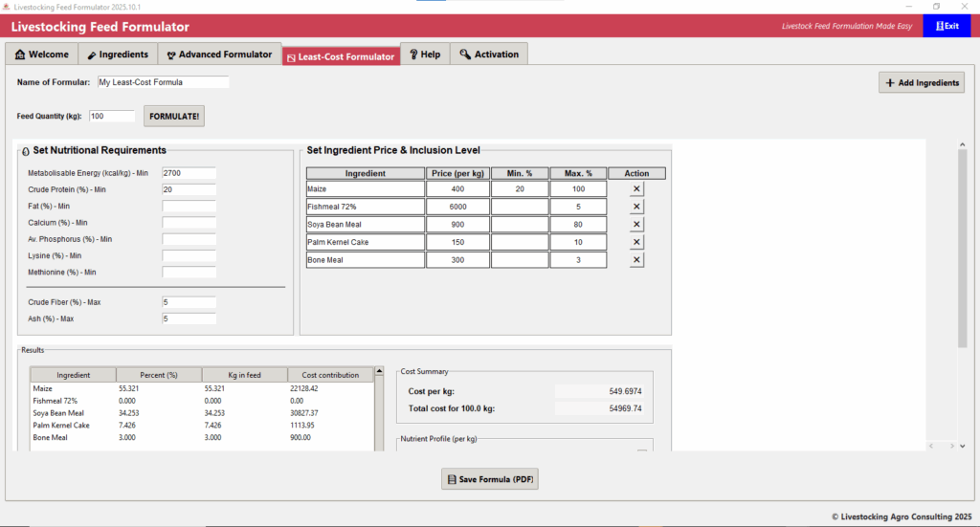
Task: Sort results by Cost contribution header
Action: (330, 375)
